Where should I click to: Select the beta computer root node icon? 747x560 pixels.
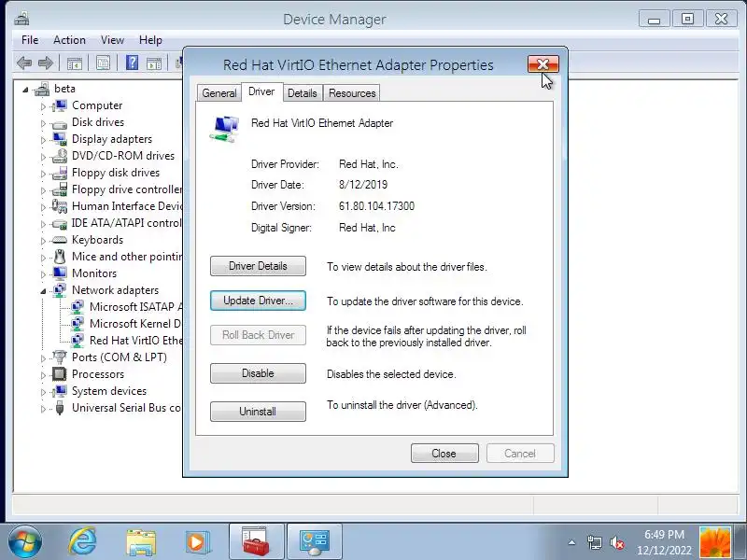point(42,89)
